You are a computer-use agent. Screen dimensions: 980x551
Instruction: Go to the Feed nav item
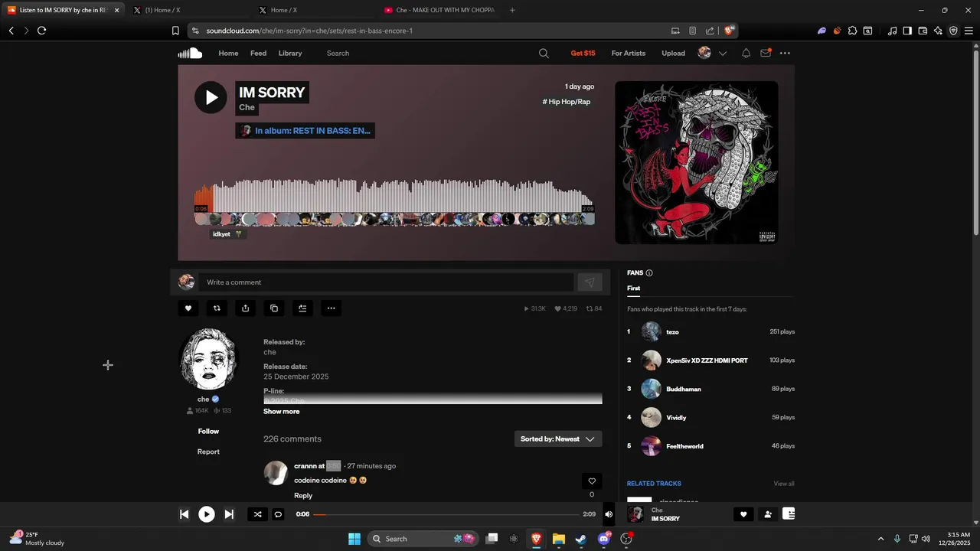[259, 54]
